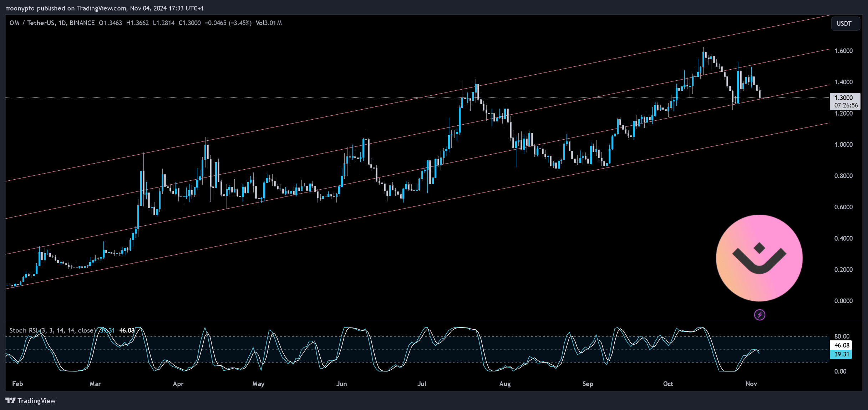Click the high value H1.3662
The height and width of the screenshot is (410, 868).
pyautogui.click(x=137, y=23)
